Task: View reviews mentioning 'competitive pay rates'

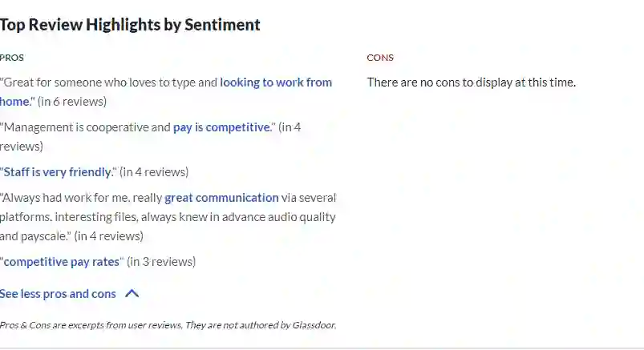Action: coord(61,262)
